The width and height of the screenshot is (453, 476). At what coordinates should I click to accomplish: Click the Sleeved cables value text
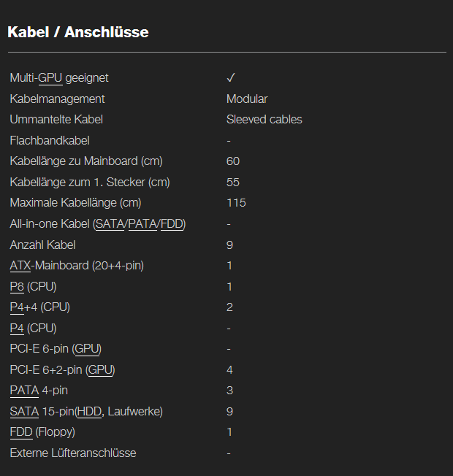point(264,119)
